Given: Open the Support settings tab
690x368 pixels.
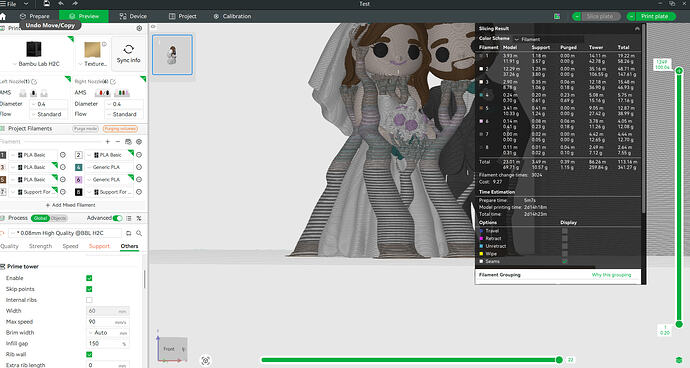Looking at the screenshot, I should 99,246.
